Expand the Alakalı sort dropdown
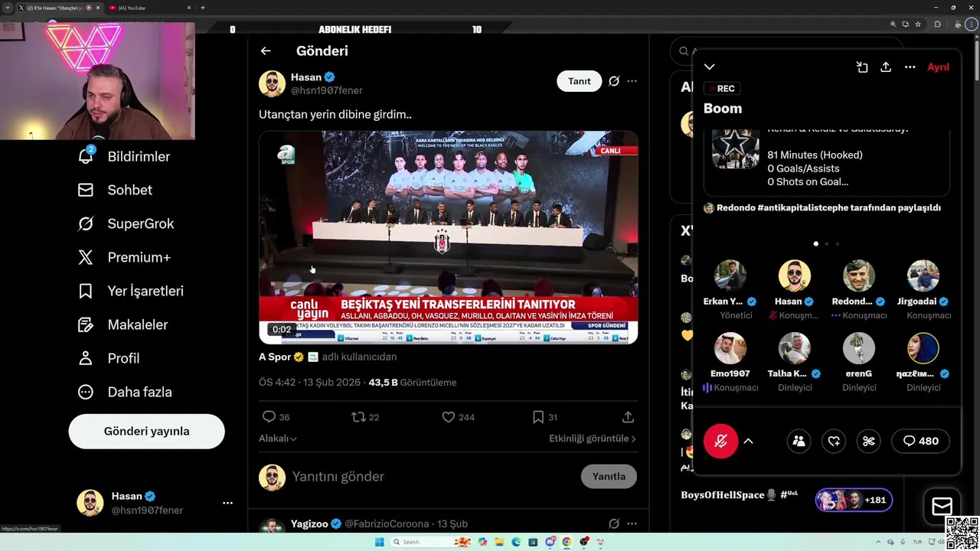 (278, 439)
